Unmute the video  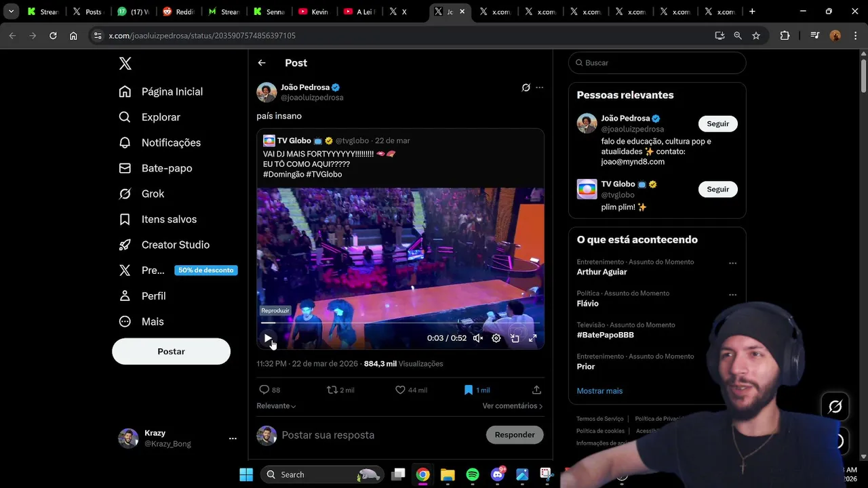point(478,338)
